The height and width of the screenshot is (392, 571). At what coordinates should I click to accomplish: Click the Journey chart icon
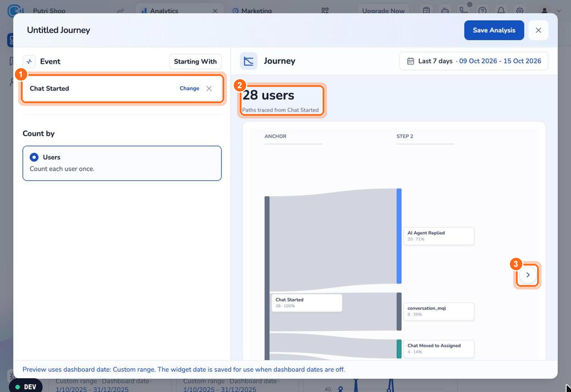(249, 61)
